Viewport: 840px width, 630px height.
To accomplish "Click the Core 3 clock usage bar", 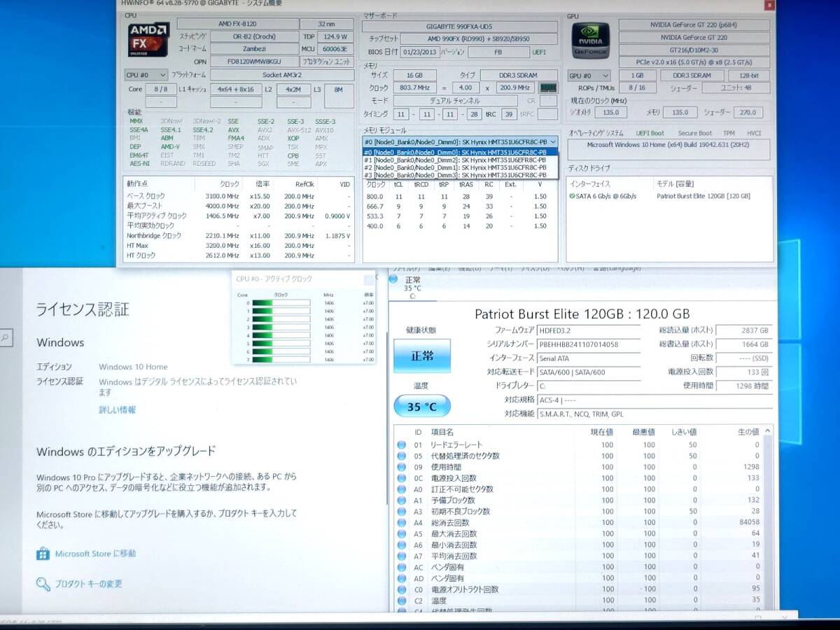I will click(281, 326).
